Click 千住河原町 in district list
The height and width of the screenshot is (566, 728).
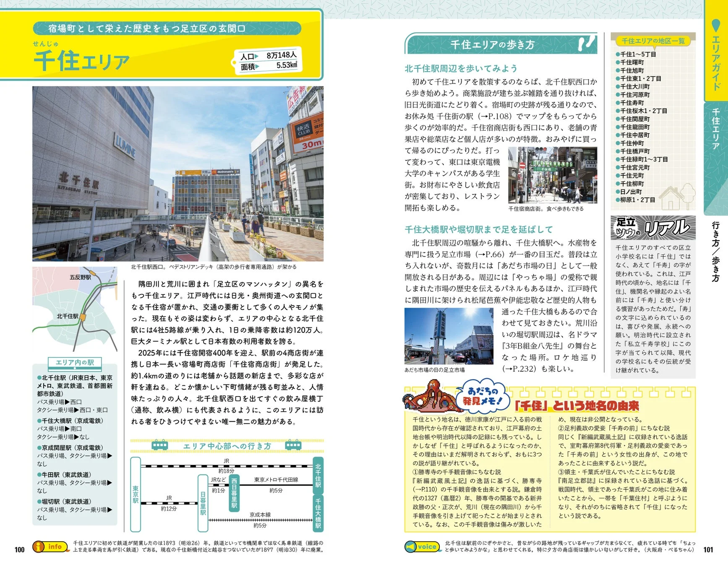coord(632,95)
